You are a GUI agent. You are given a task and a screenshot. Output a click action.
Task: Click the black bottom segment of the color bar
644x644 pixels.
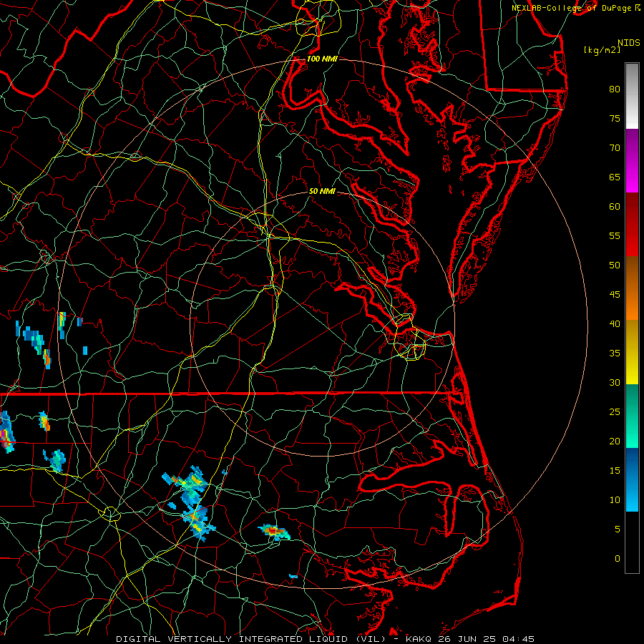(632, 542)
